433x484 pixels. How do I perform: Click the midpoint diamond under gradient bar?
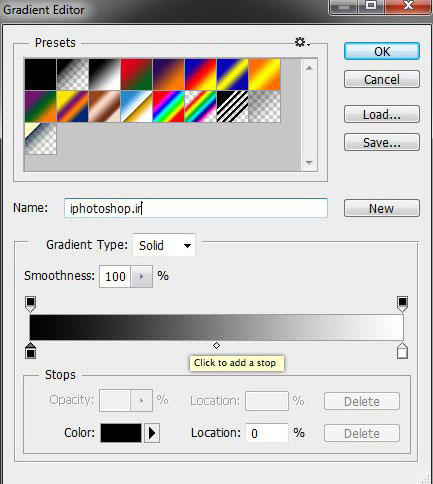216,346
